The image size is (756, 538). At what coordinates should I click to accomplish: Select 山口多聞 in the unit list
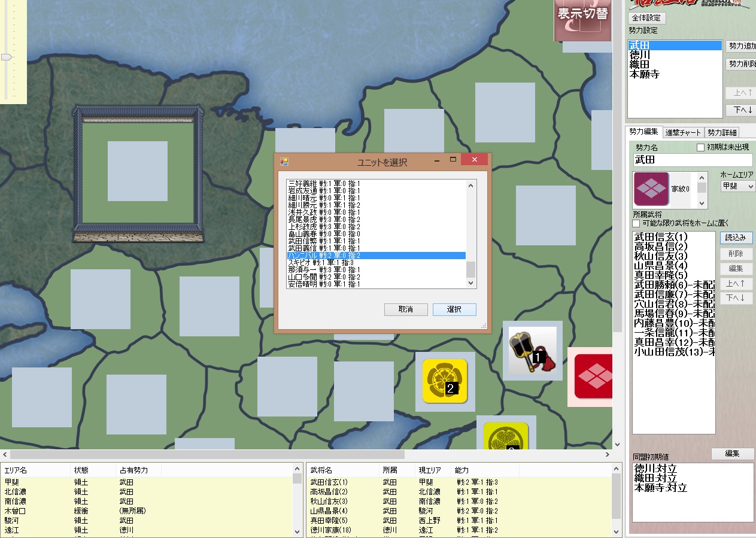(376, 277)
